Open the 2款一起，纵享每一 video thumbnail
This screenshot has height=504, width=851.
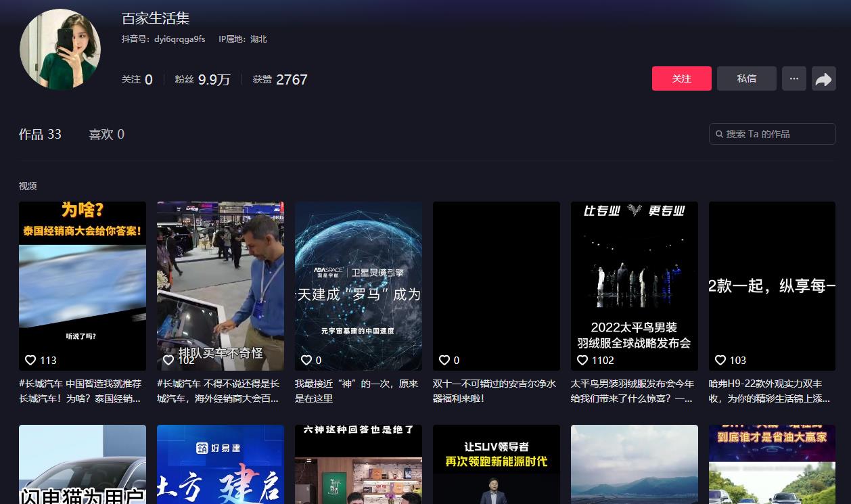(x=773, y=286)
